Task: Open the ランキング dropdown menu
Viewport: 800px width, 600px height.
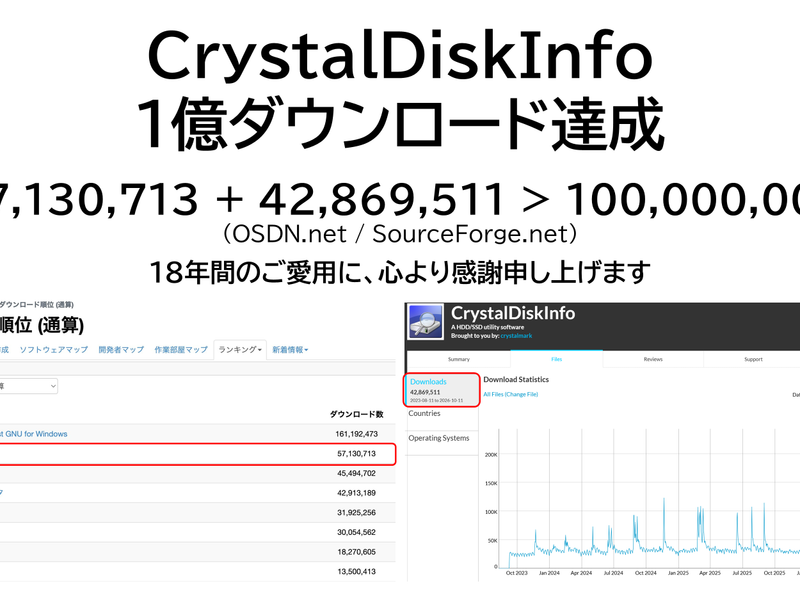Action: tap(240, 349)
